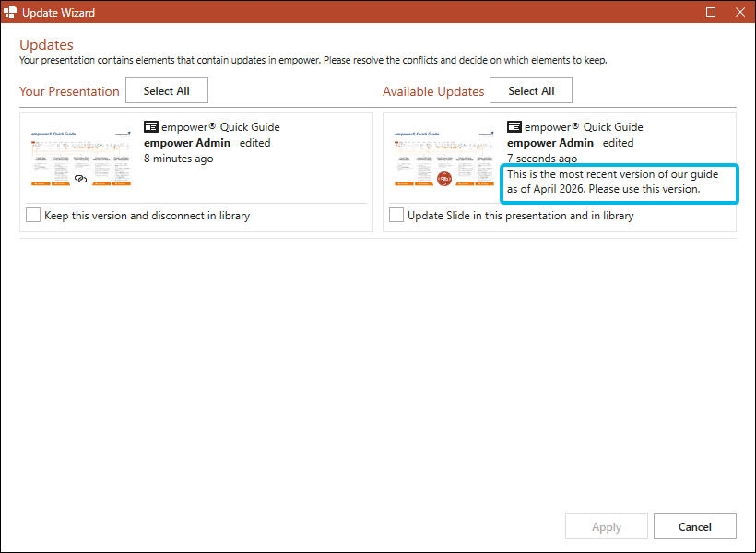Click the '7 seconds ago' timestamp
756x553 pixels.
pyautogui.click(x=542, y=159)
